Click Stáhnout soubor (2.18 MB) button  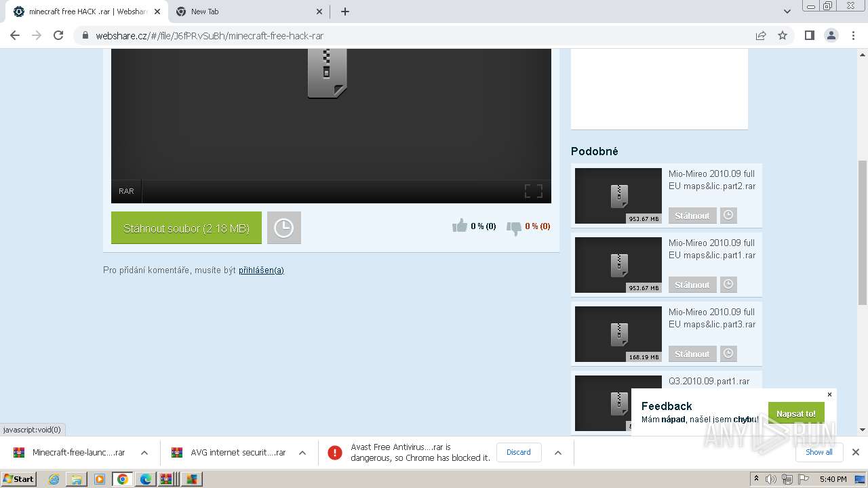pos(186,228)
